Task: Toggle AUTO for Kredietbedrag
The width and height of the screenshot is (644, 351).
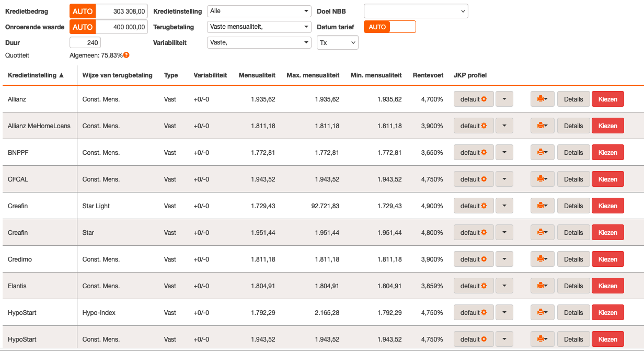Action: coord(83,12)
